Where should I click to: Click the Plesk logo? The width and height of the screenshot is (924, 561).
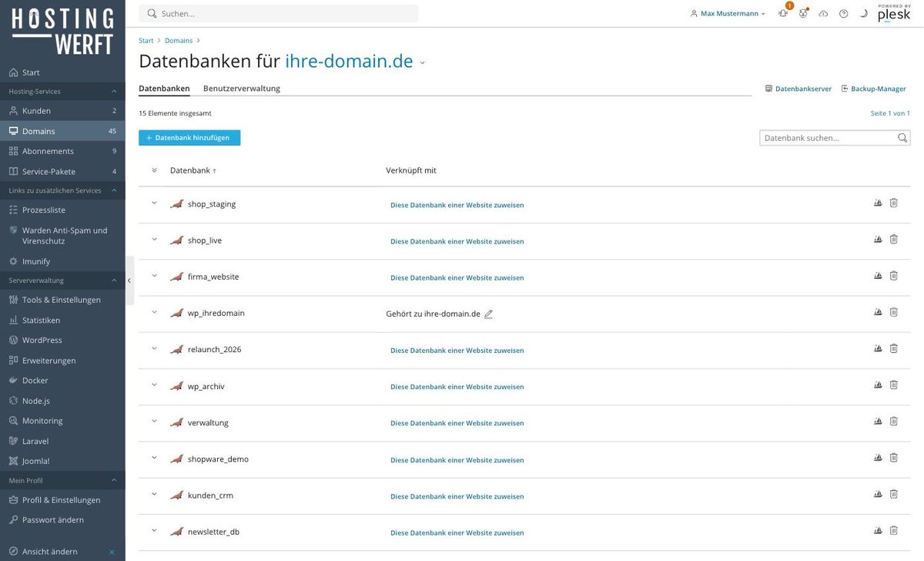(894, 13)
